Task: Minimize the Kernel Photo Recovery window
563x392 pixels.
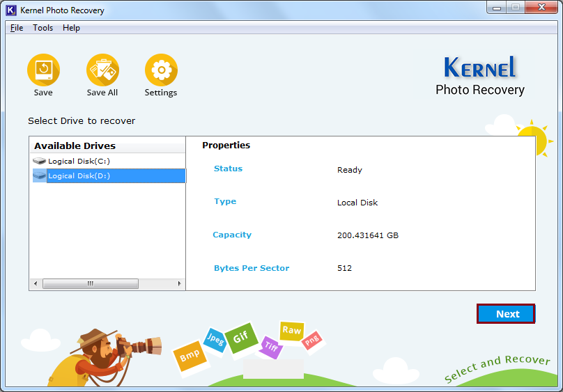Action: [x=497, y=7]
